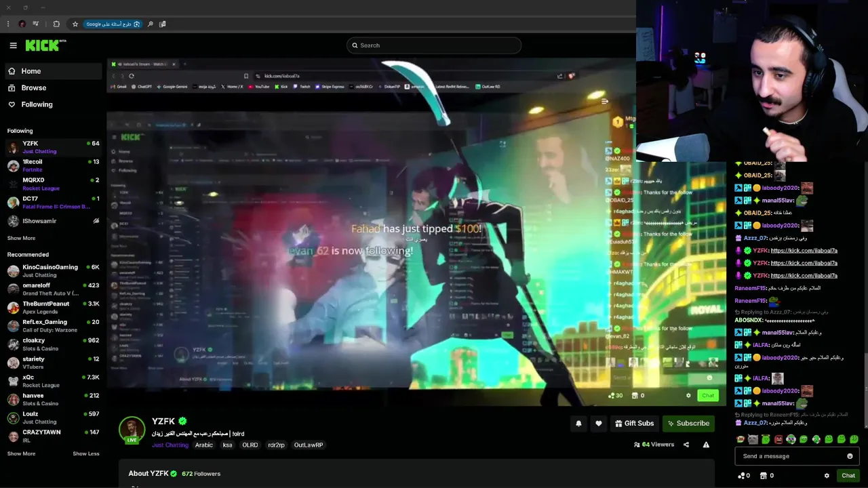The height and width of the screenshot is (488, 868).
Task: Click the 64 Viewers count
Action: 654,445
